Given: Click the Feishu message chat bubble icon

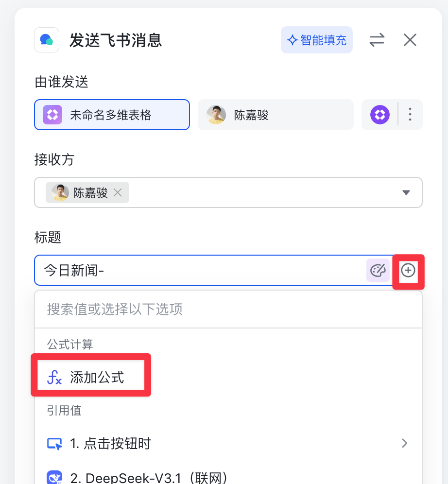Looking at the screenshot, I should [x=47, y=40].
